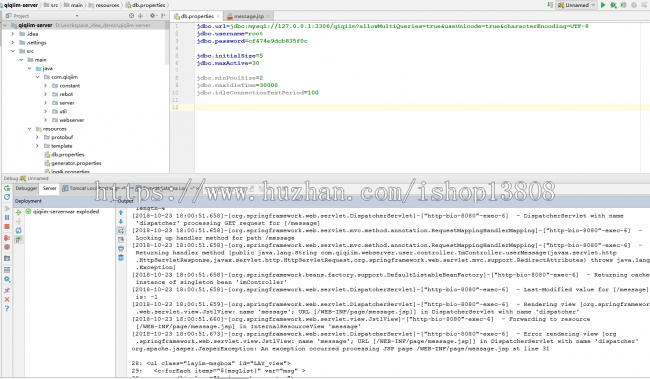The width and height of the screenshot is (650, 379).
Task: Pin the debug tab icon
Action: click(7, 290)
